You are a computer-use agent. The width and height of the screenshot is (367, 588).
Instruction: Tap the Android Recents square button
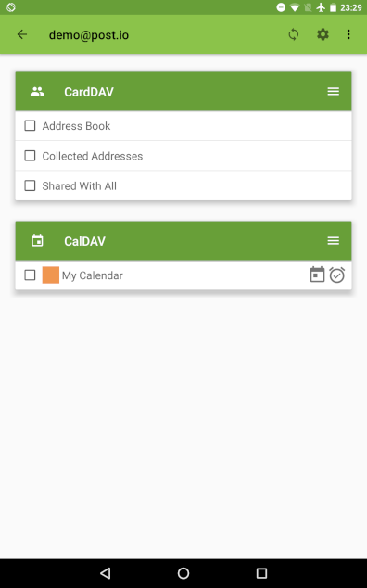[261, 572]
